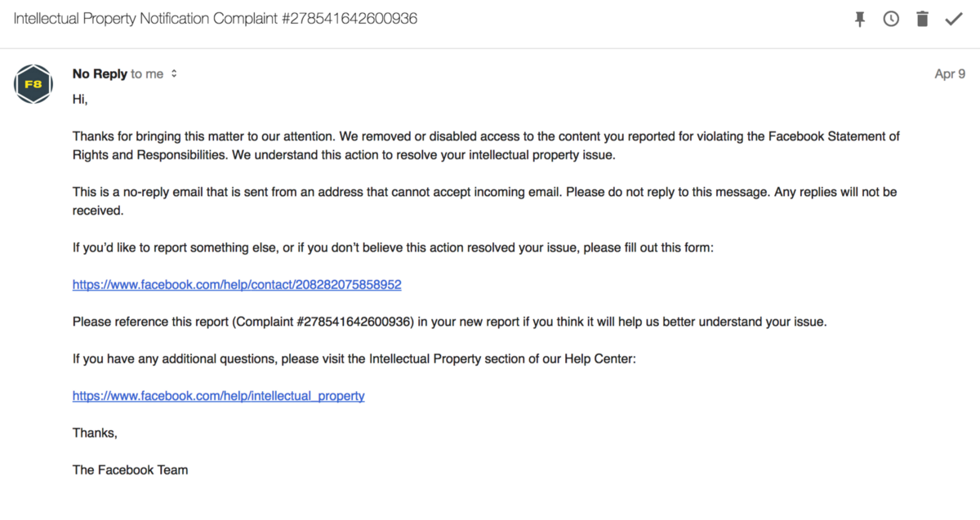Viewport: 980px width, 520px height.
Task: Select the 'No Reply' sender name
Action: click(100, 73)
